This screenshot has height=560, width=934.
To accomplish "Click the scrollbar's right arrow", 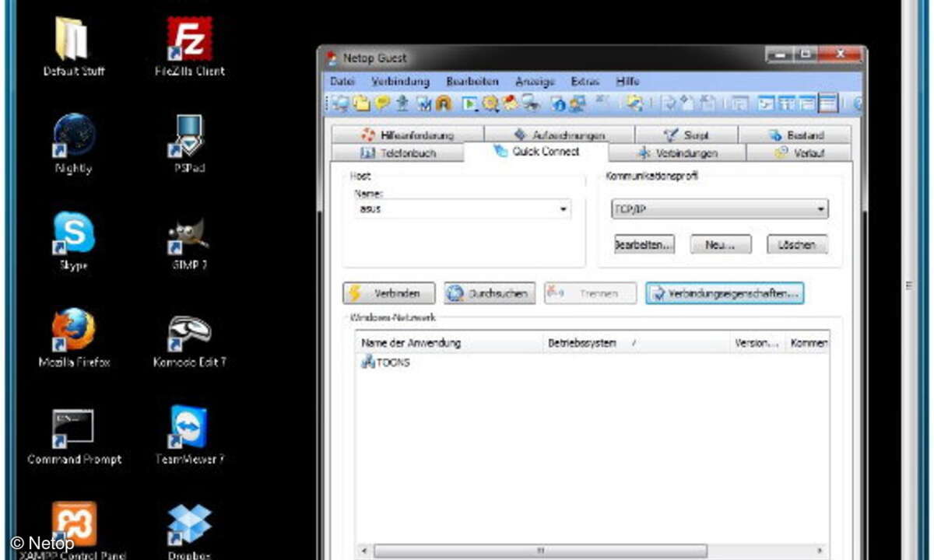I will (821, 551).
